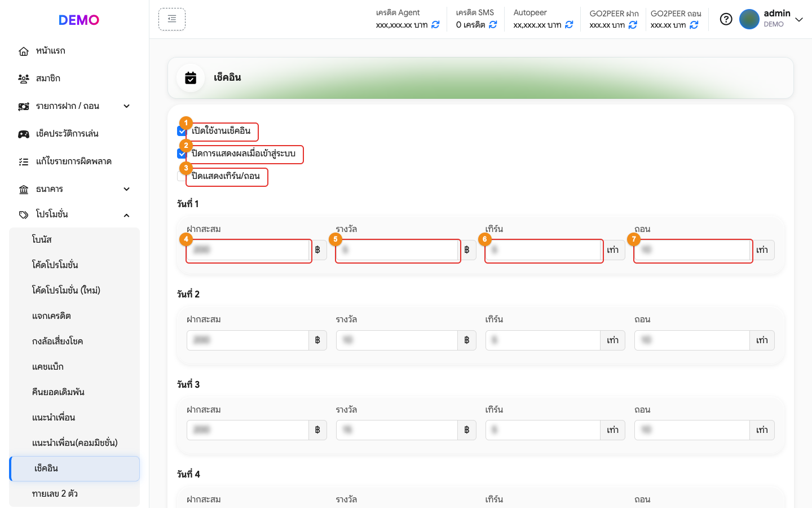Click the วันที่ 3 รางวัล input field
The image size is (812, 508).
click(397, 430)
